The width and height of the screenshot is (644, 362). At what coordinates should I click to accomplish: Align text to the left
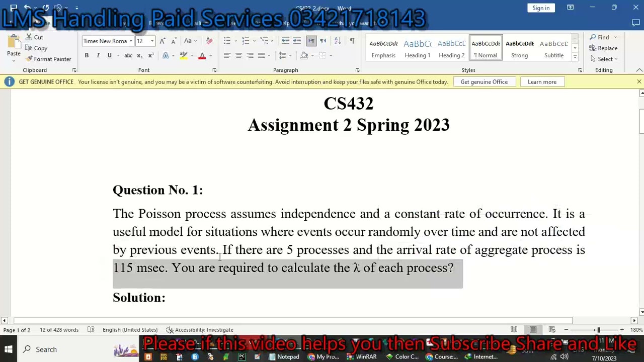point(227,55)
